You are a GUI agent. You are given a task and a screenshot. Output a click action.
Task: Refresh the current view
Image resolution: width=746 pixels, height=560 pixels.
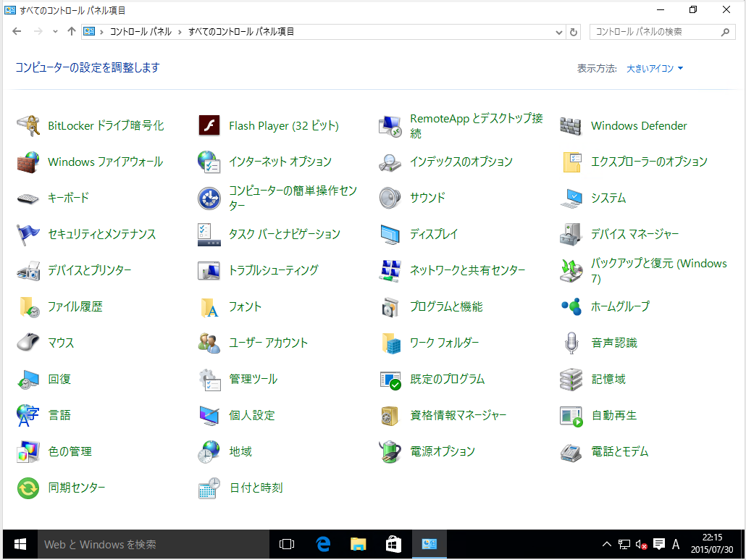tap(574, 31)
